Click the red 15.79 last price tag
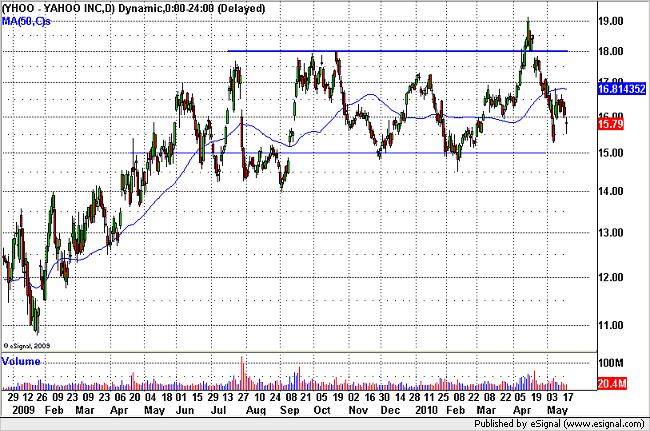Screen dimensions: 650x431 611,123
